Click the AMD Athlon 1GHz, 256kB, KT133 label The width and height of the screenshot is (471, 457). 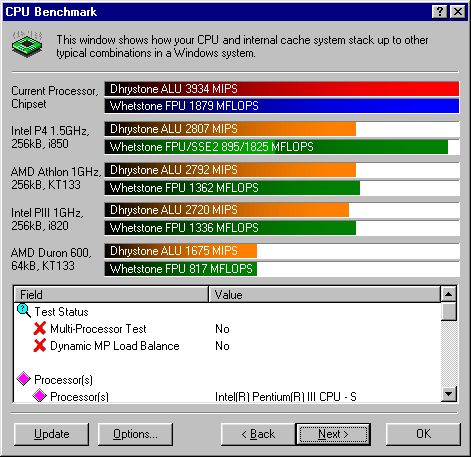[56, 178]
